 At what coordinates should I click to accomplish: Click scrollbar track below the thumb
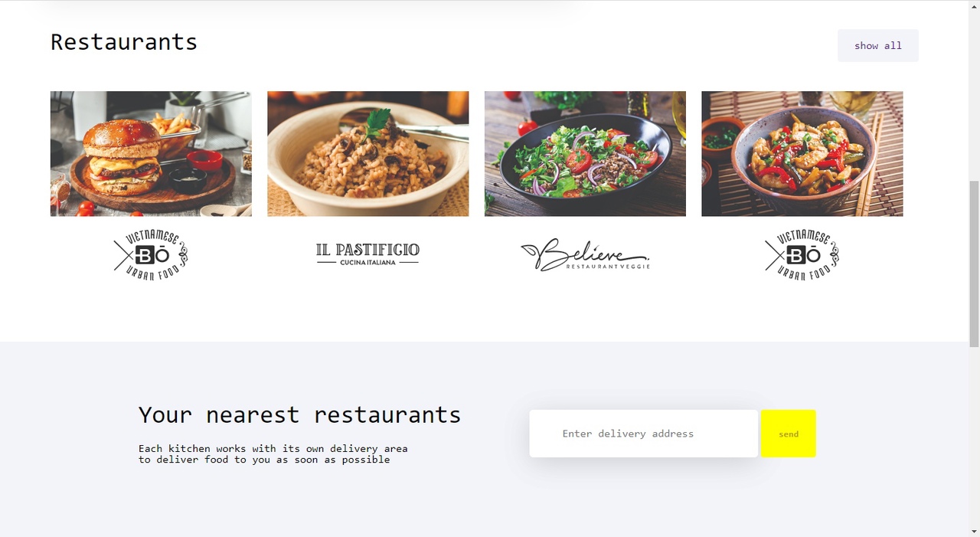point(974,435)
